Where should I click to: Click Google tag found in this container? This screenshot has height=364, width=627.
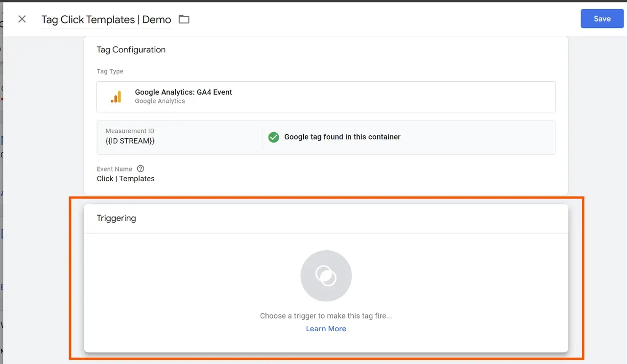click(x=342, y=137)
